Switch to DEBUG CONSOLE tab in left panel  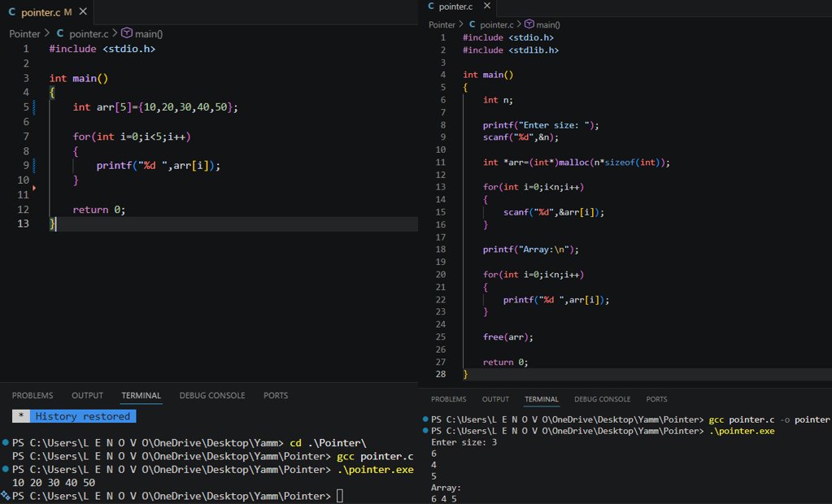(x=212, y=395)
